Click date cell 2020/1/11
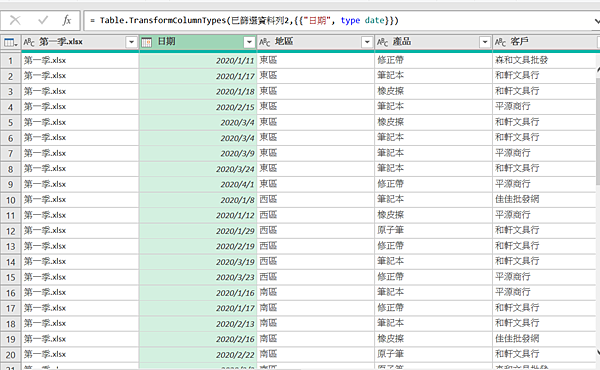The width and height of the screenshot is (600, 370). point(198,60)
